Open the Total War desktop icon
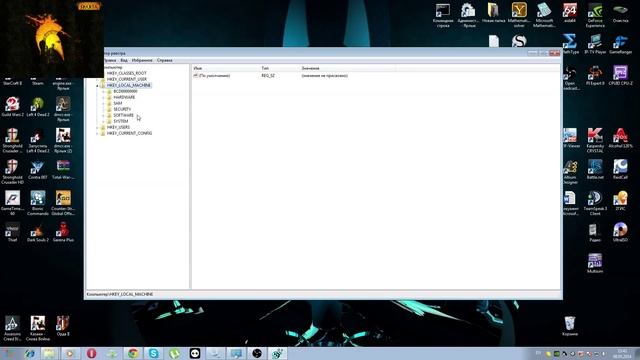Viewport: 640px width, 360px height. (63, 170)
